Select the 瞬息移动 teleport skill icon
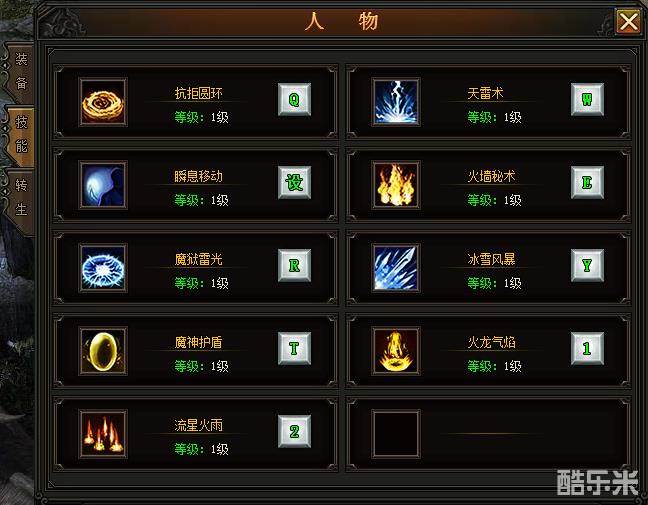 pyautogui.click(x=103, y=185)
